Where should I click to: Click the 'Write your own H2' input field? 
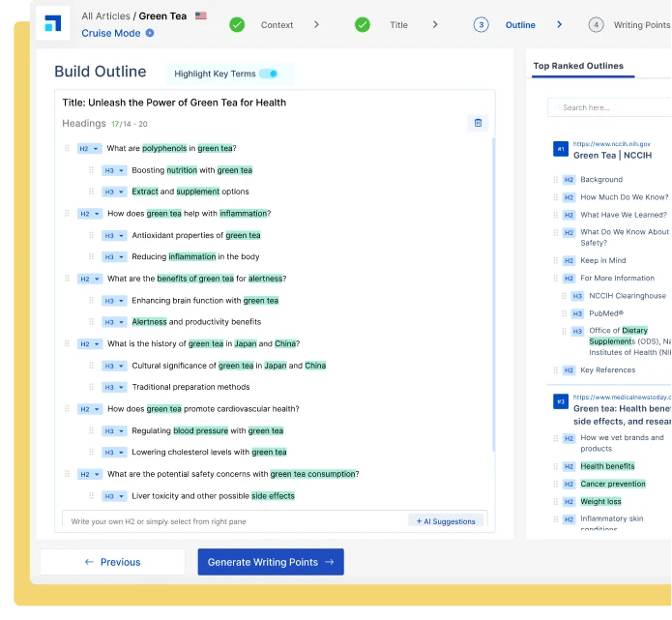click(235, 521)
